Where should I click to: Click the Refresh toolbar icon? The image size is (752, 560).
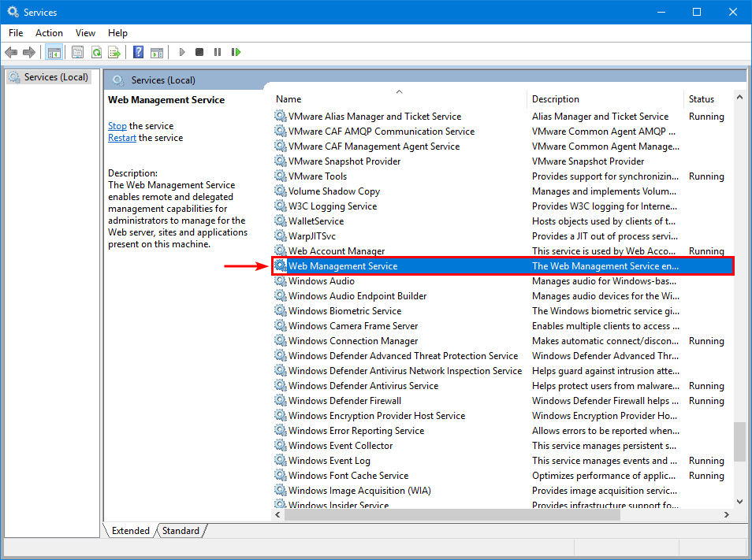point(96,52)
